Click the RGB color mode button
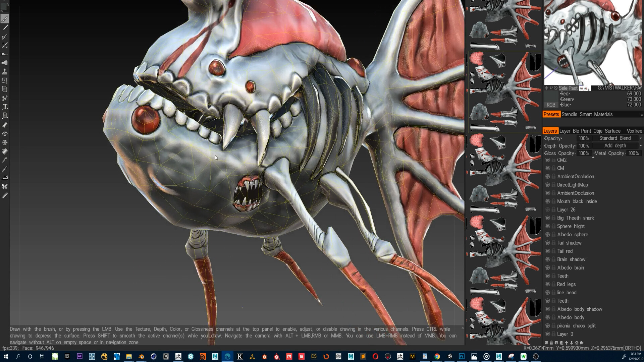 pos(551,105)
